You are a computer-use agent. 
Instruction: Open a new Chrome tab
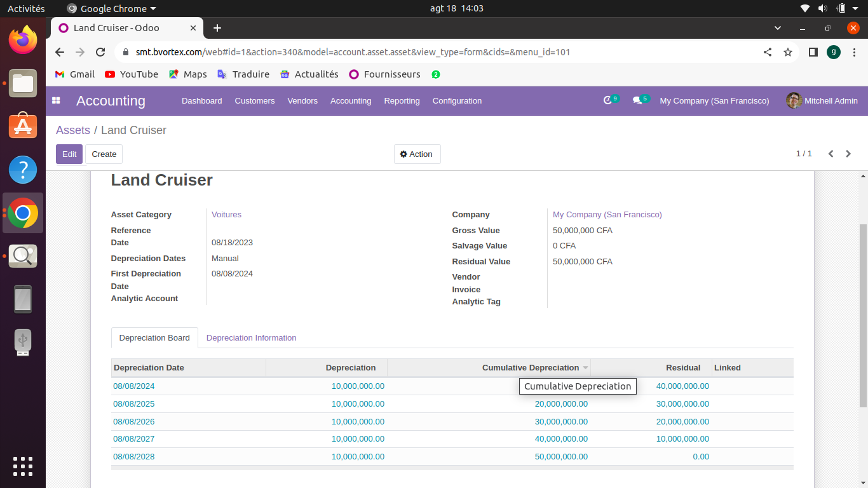point(217,28)
